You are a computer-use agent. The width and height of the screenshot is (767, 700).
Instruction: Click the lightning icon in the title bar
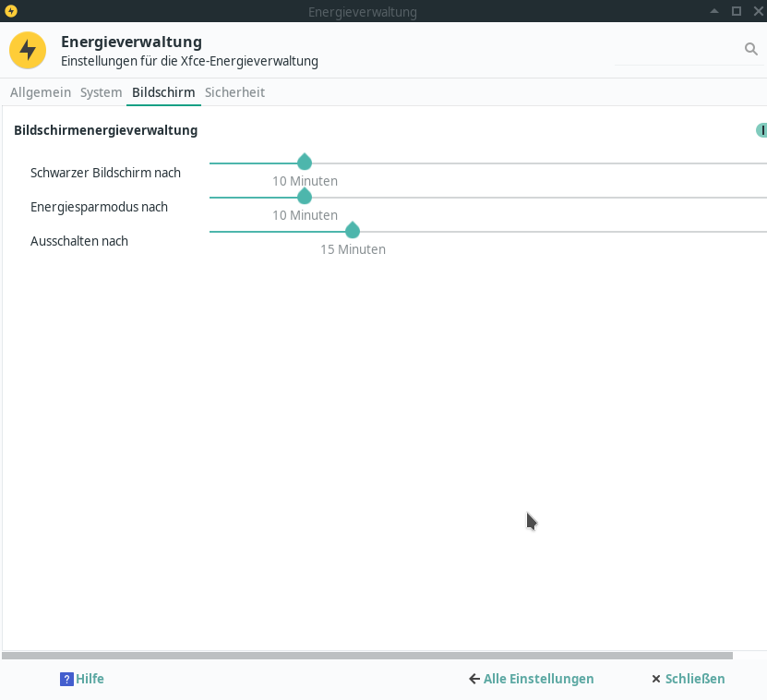click(11, 11)
